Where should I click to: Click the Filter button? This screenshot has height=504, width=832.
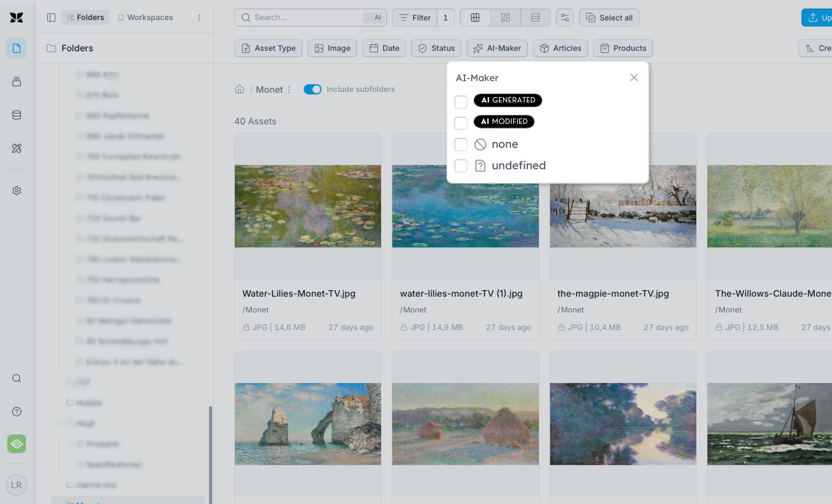tap(415, 18)
